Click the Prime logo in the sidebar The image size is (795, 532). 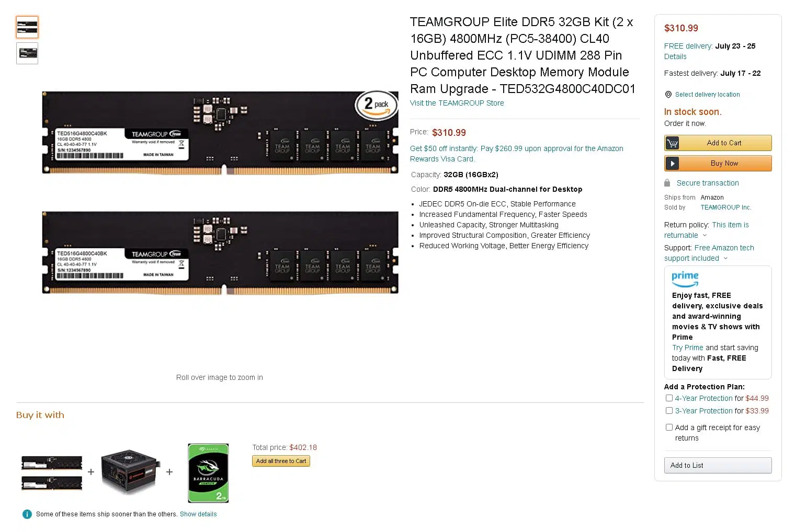685,279
